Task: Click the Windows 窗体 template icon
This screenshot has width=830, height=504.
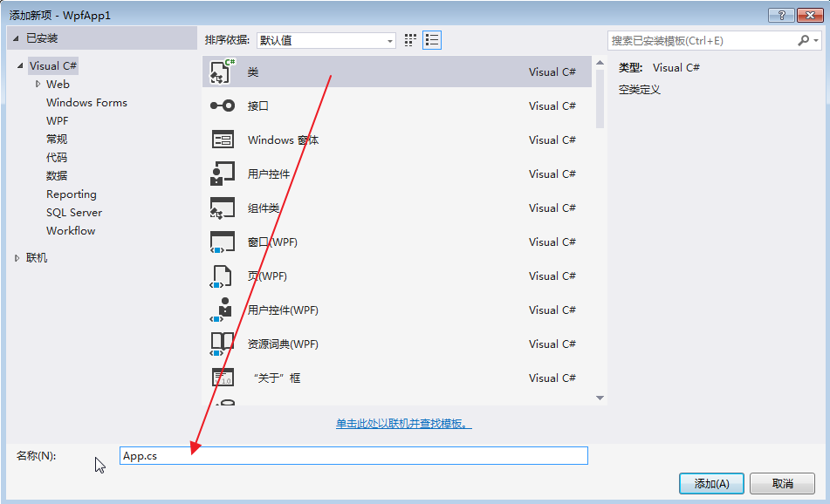Action: (223, 140)
